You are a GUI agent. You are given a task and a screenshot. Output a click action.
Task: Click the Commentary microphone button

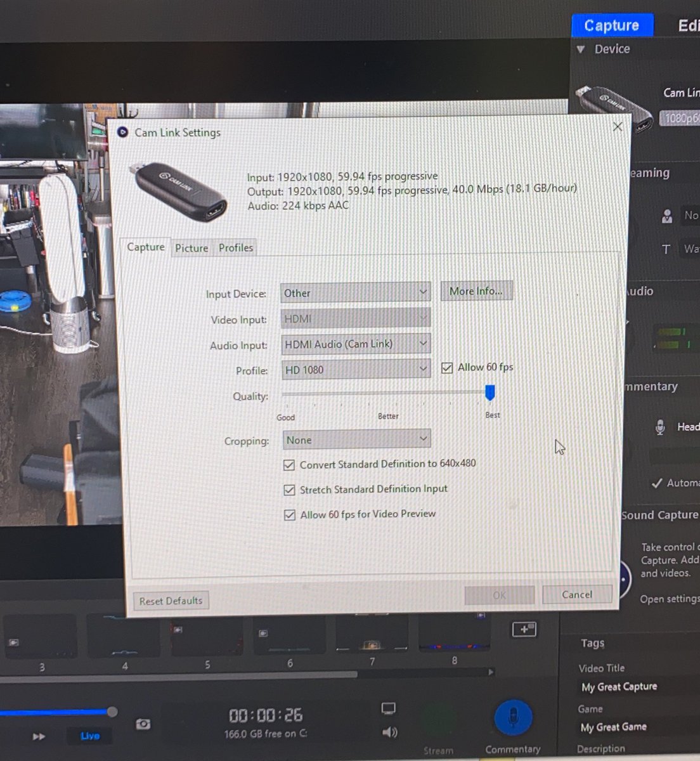(x=513, y=719)
